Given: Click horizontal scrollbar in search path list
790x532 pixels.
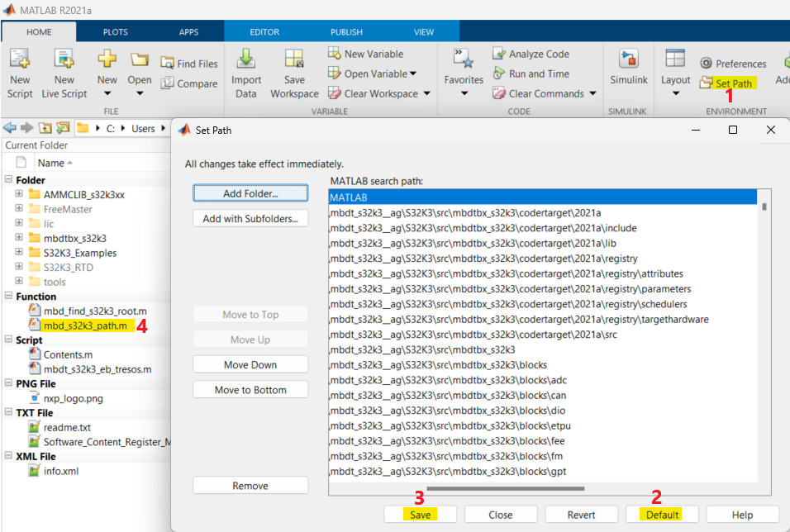Looking at the screenshot, I should click(x=506, y=488).
